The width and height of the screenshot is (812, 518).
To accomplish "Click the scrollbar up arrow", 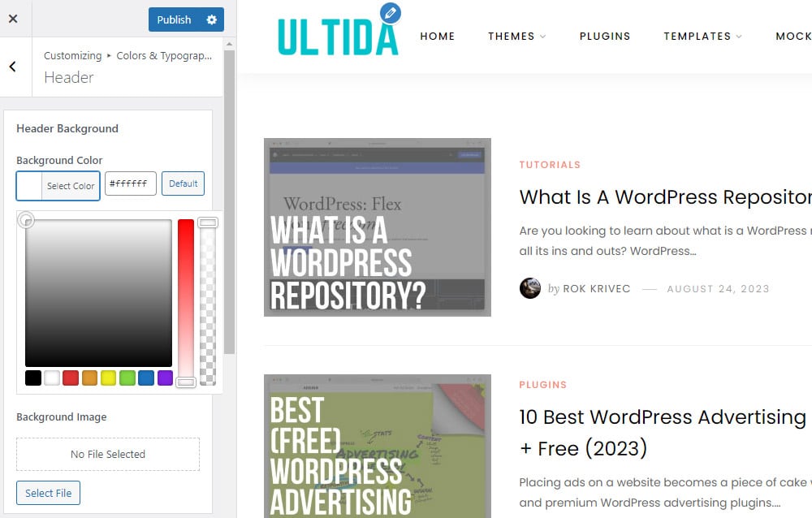I will click(230, 45).
